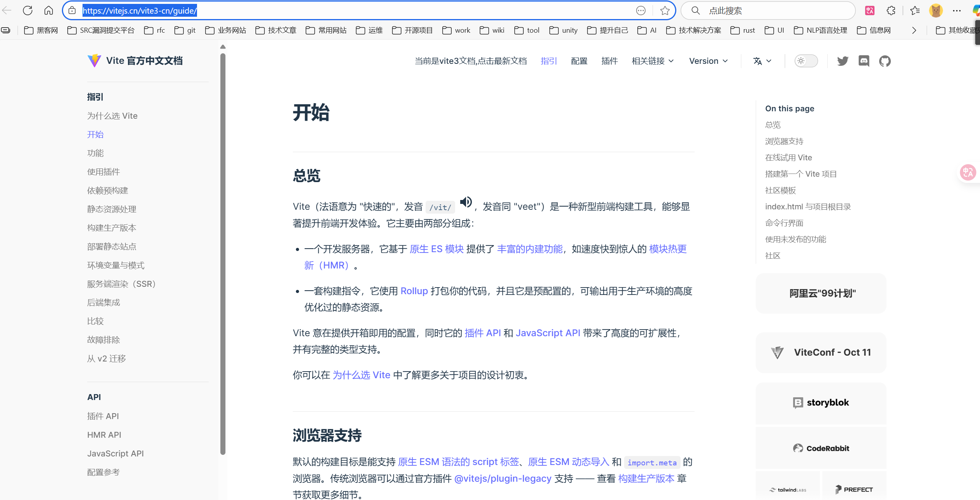Screen dimensions: 980x500
Task: Toggle dark mode appearance switch
Action: coord(806,61)
